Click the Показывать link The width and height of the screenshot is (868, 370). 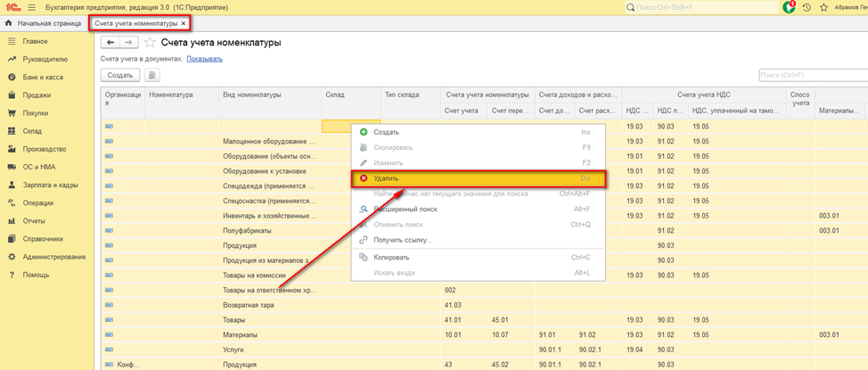(205, 59)
